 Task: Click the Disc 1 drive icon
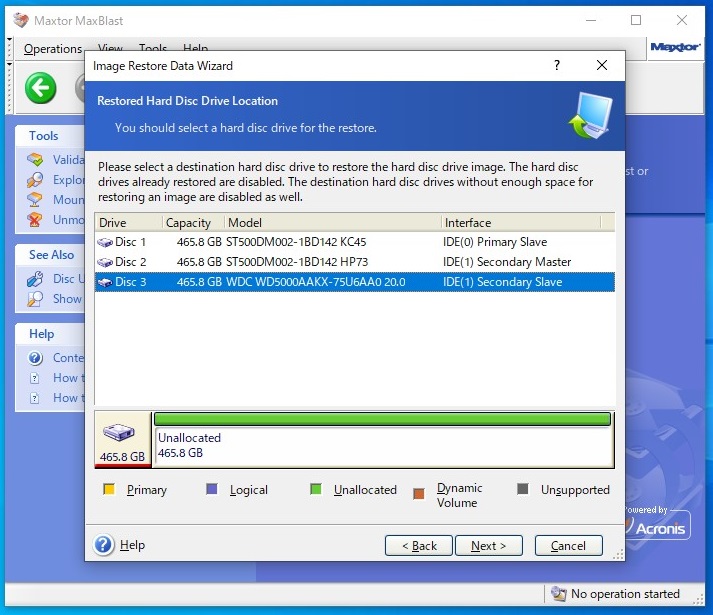click(x=105, y=242)
